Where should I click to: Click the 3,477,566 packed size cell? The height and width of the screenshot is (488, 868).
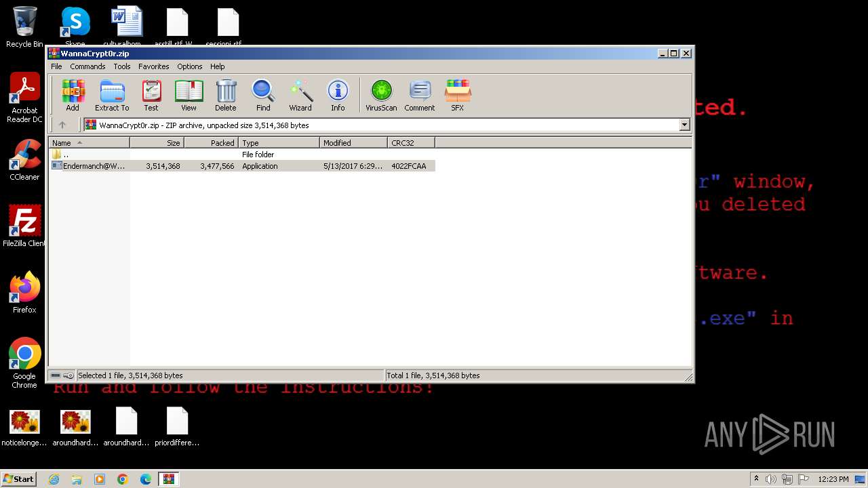[217, 166]
